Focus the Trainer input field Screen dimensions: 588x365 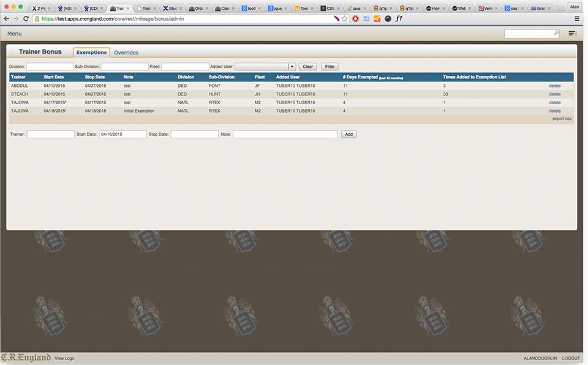coord(51,134)
